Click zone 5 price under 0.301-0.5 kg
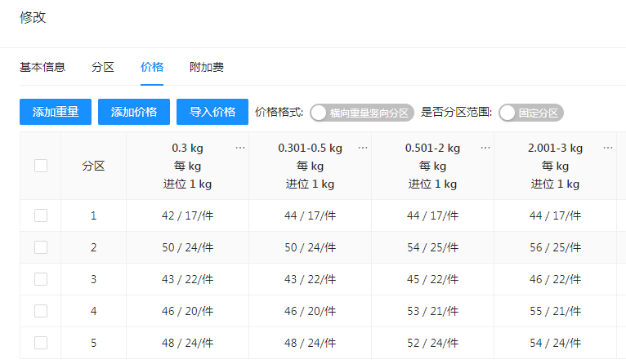The width and height of the screenshot is (626, 364). [310, 344]
